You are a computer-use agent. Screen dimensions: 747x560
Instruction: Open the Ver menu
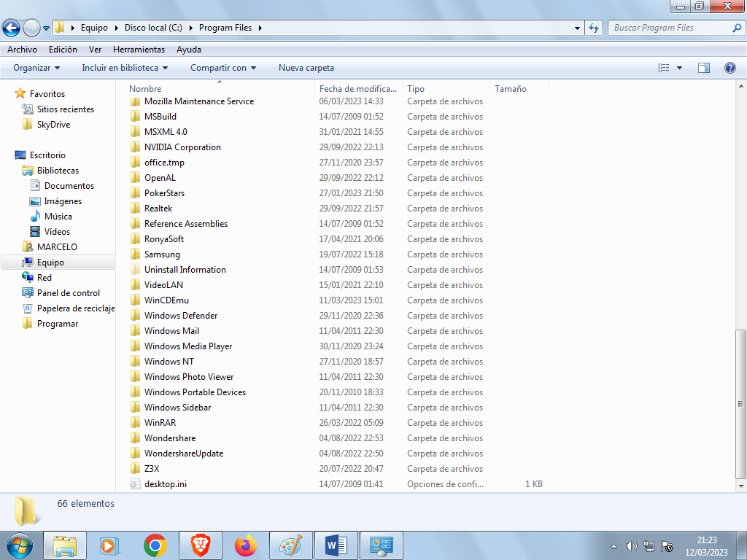96,50
